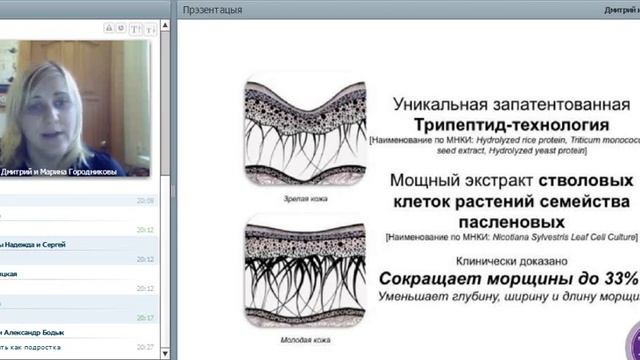This screenshot has width=640, height=360.
Task: Click the chat timestamp 20:08
Action: [x=145, y=200]
